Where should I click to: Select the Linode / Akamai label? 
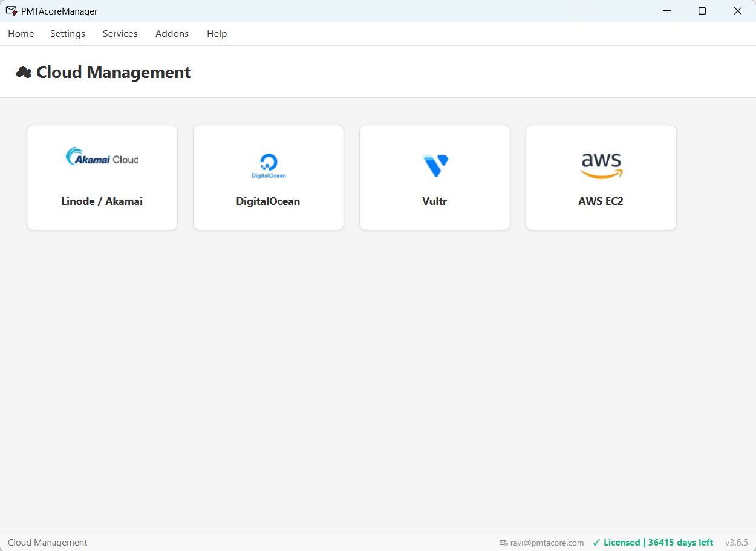(102, 201)
